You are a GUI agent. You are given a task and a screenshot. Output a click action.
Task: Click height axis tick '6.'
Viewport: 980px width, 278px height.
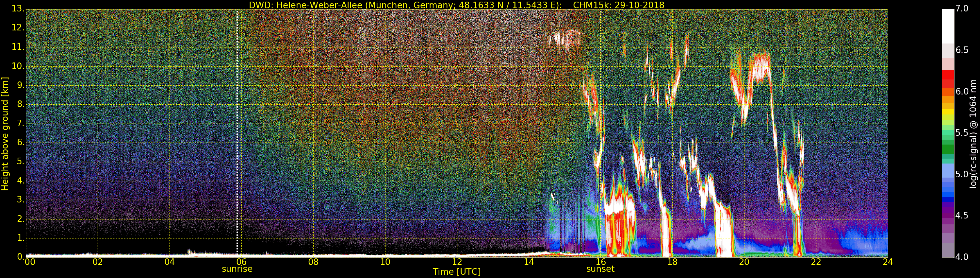[x=20, y=142]
